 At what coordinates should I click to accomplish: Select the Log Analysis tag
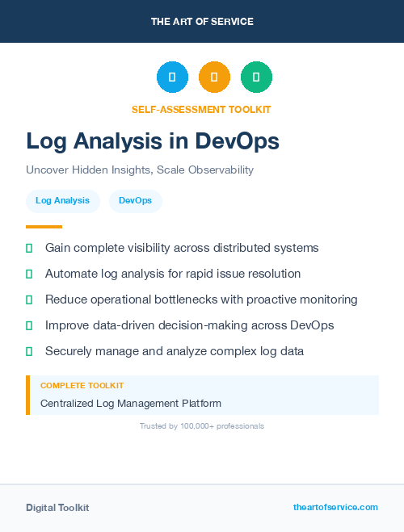[63, 201]
